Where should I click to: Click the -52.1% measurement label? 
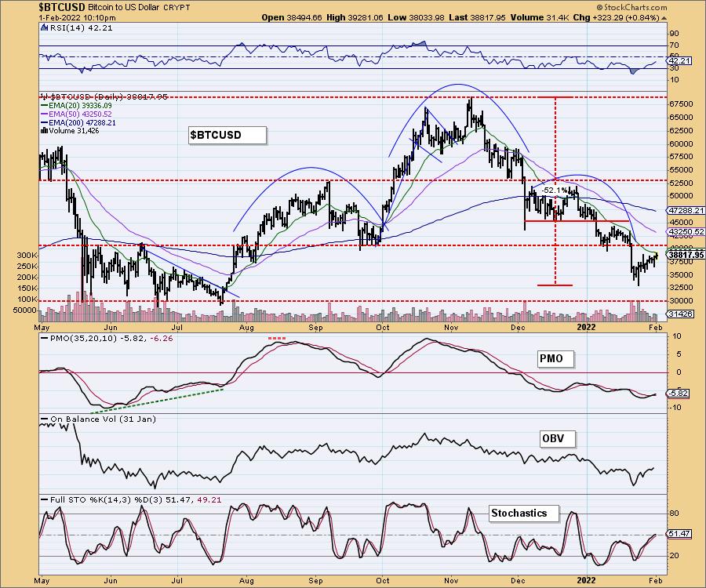click(555, 191)
